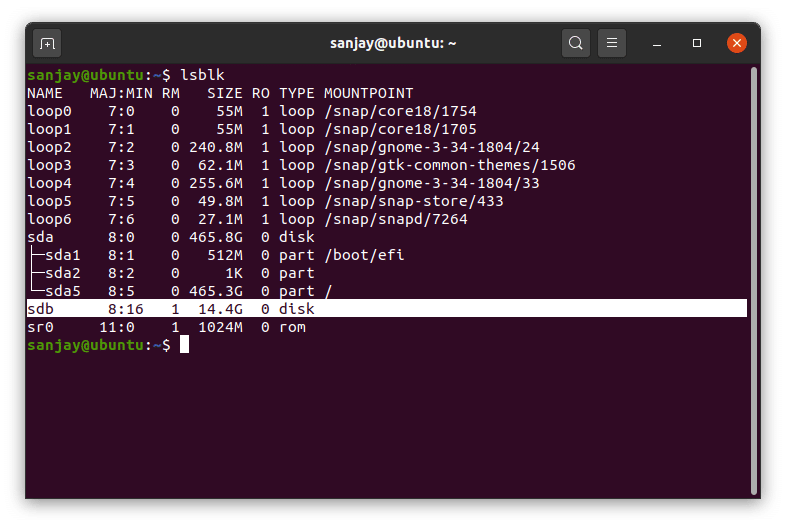The image size is (786, 527).
Task: Click the path '/snap/snapd/7264'
Action: pyautogui.click(x=396, y=220)
